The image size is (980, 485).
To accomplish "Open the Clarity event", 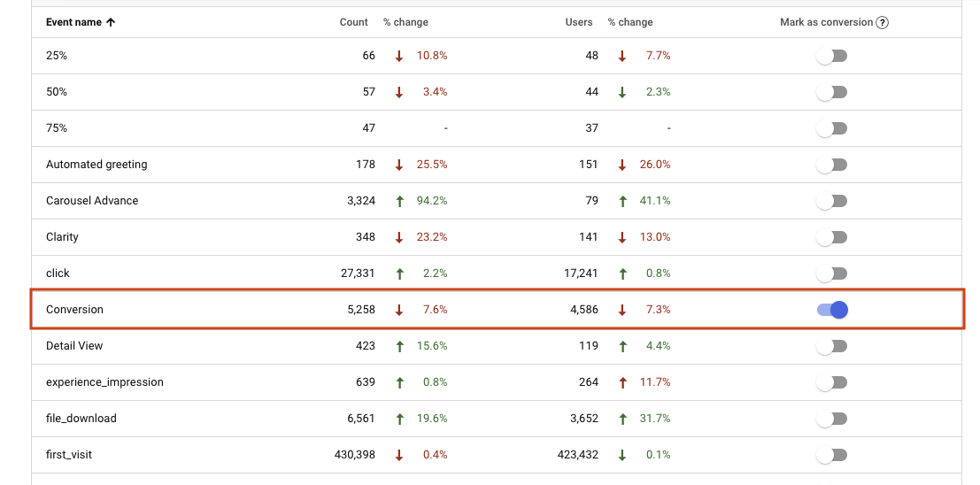I will pyautogui.click(x=62, y=237).
